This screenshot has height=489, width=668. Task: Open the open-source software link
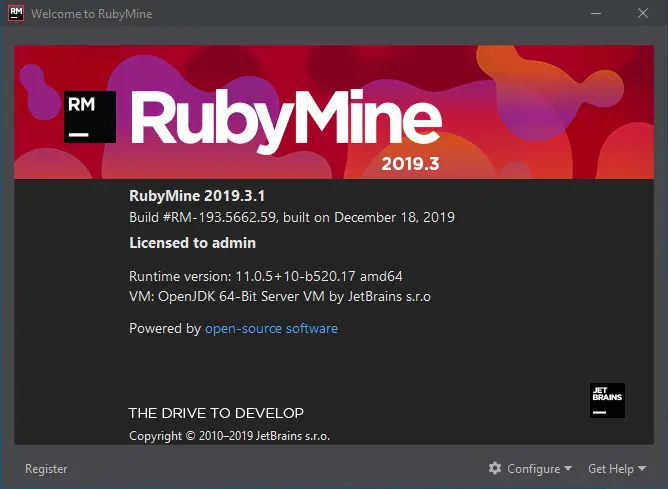pos(271,328)
